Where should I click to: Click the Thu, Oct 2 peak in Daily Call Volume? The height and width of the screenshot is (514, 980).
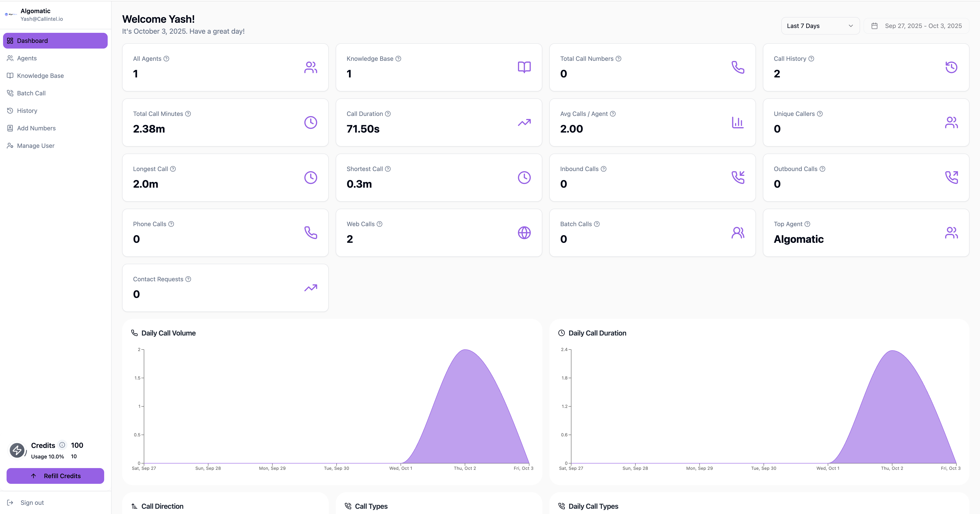pyautogui.click(x=465, y=350)
